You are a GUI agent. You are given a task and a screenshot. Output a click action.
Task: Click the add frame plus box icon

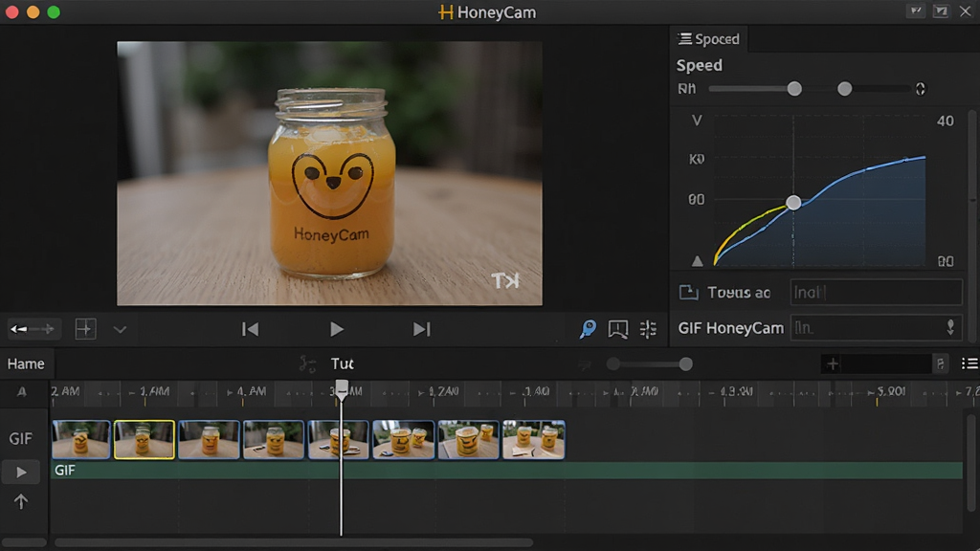[x=85, y=329]
